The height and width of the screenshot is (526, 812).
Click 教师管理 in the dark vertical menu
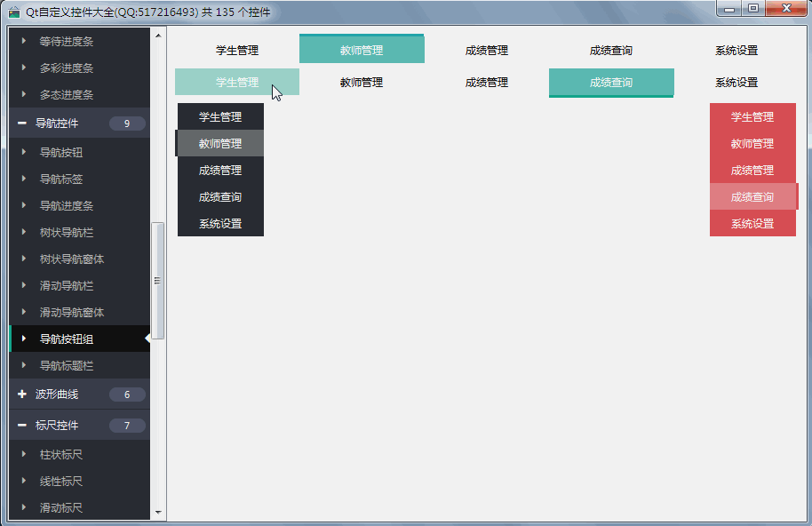pos(219,143)
